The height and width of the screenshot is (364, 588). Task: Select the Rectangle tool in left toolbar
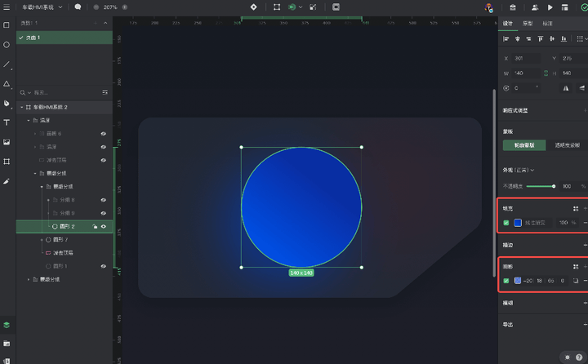(x=7, y=25)
